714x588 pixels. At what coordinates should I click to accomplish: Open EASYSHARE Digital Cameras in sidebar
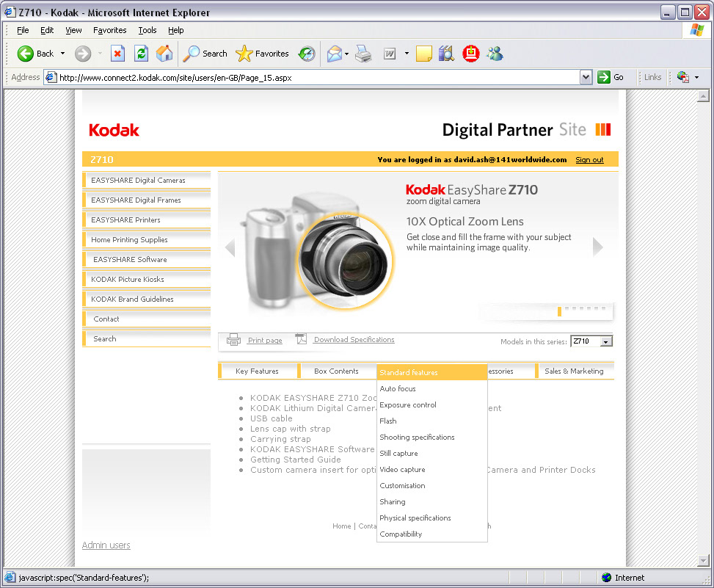tap(146, 181)
